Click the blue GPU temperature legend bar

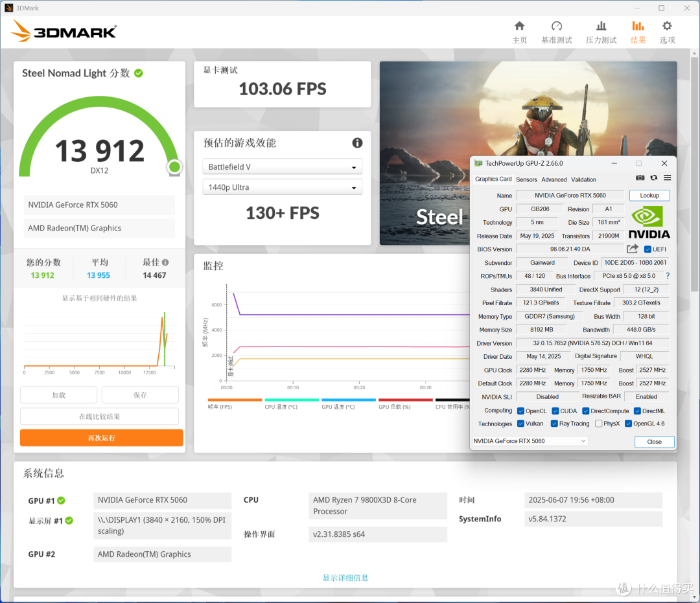[349, 400]
